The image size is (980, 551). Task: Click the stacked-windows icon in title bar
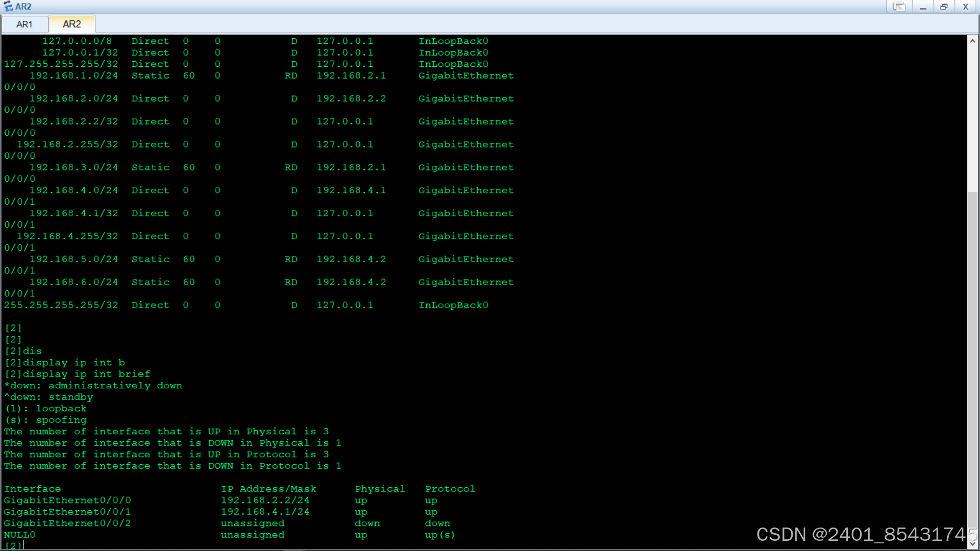[899, 7]
